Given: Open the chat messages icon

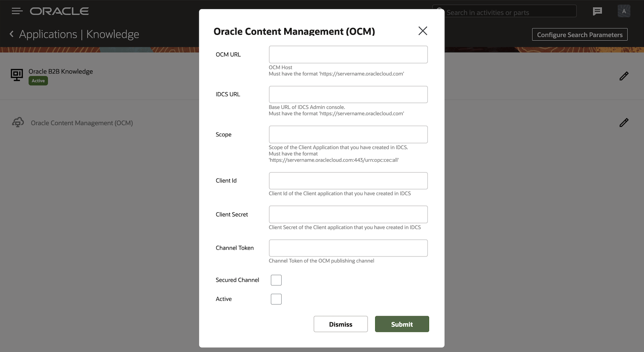Looking at the screenshot, I should (597, 11).
